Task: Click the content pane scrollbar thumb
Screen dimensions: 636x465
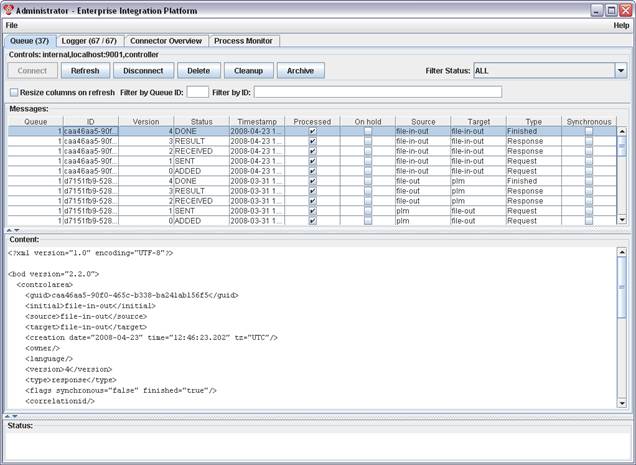Action: [x=621, y=287]
